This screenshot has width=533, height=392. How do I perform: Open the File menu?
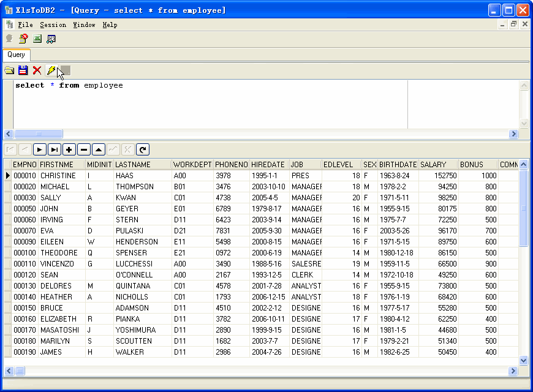point(26,25)
